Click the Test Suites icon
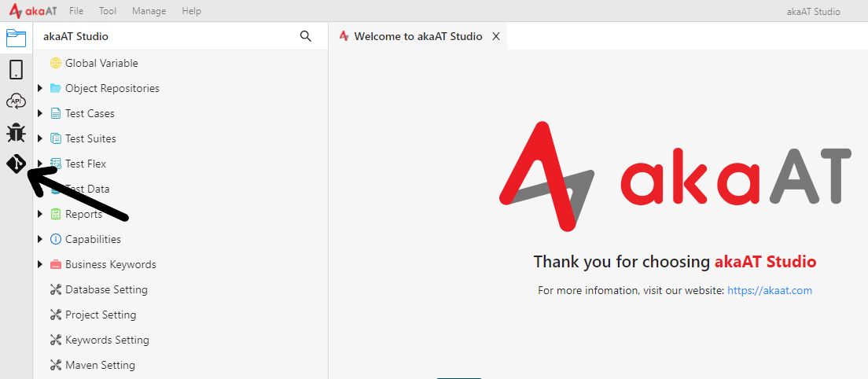Screen dimensions: 868x379 click(x=55, y=138)
